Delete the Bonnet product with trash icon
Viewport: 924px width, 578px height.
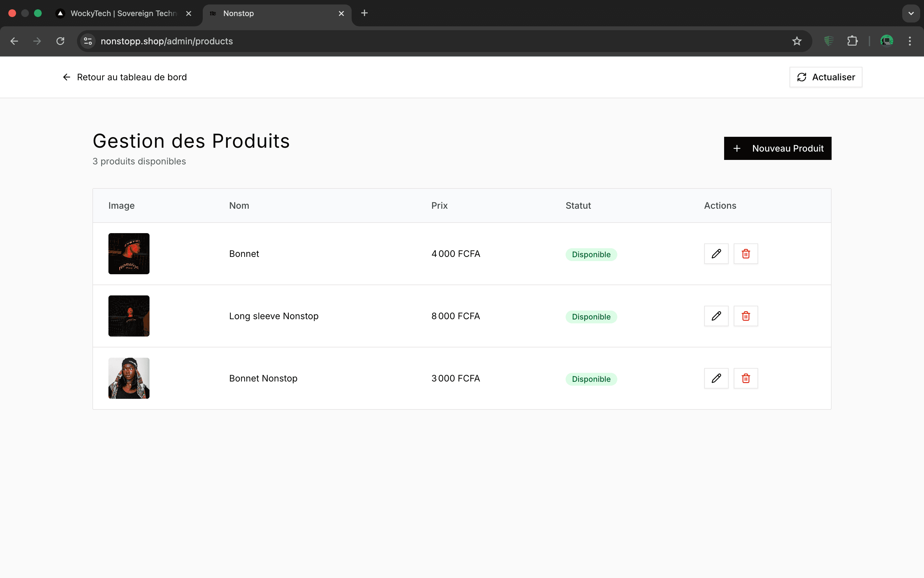(746, 254)
